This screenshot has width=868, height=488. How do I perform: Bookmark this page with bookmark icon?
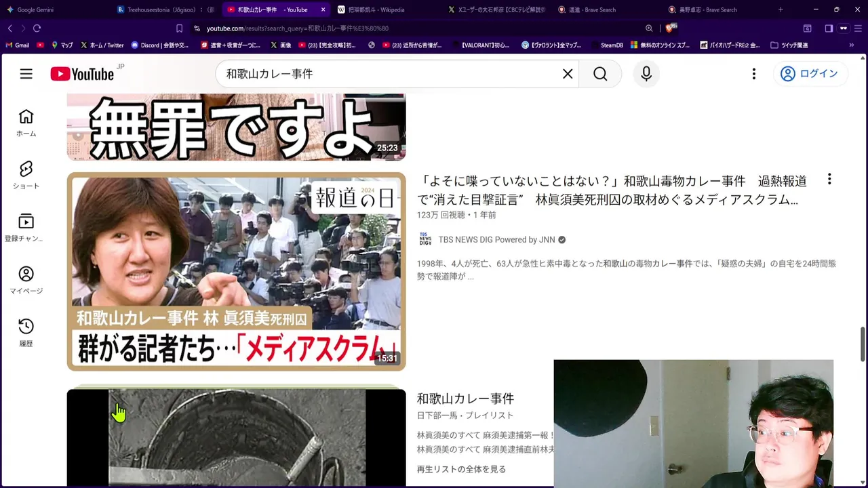pos(179,28)
